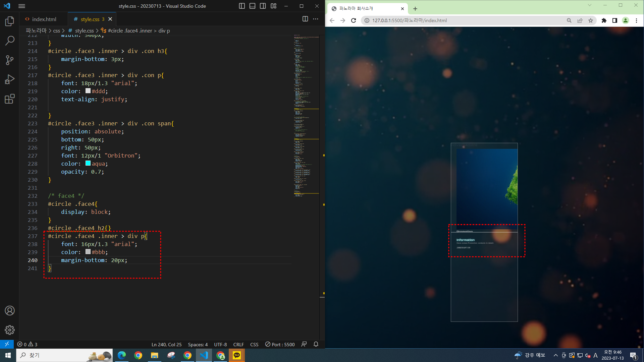This screenshot has height=362, width=644.
Task: Expand the css folder breadcrumb
Action: click(56, 31)
